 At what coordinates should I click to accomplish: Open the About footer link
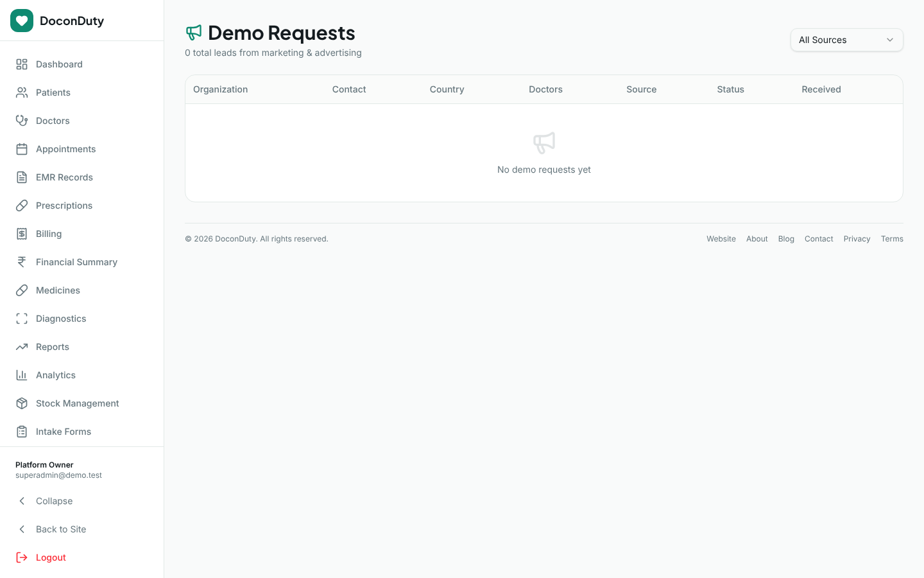(757, 239)
